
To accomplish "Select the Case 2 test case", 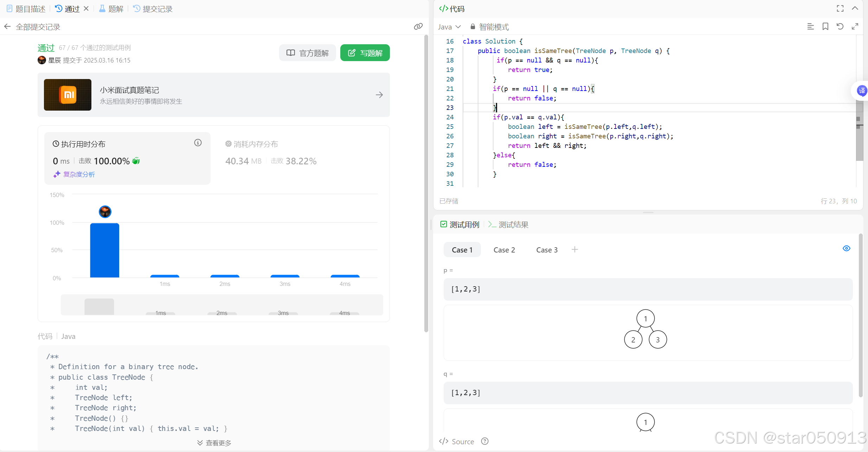I will click(504, 250).
